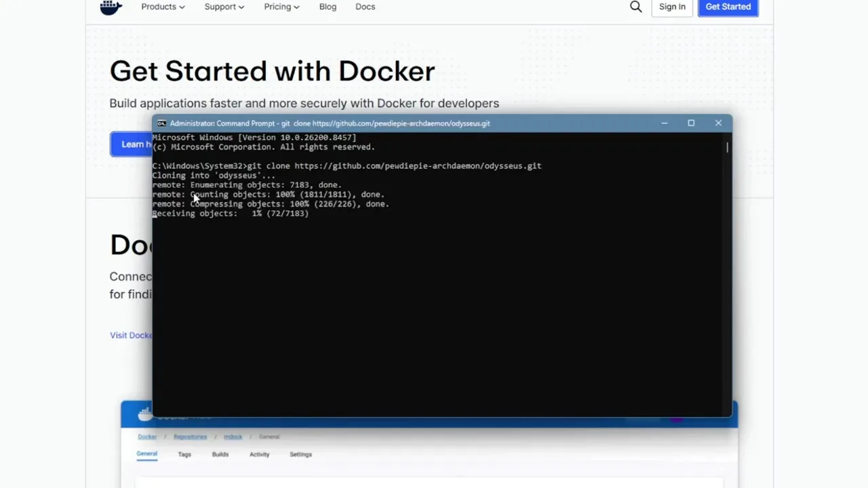Expand the Pricing dropdown menu
This screenshot has height=488, width=868.
281,7
